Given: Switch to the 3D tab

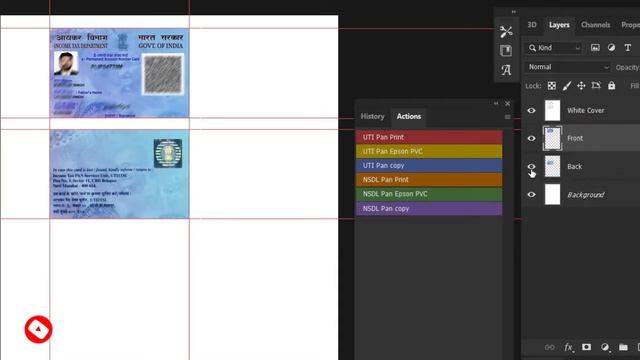Looking at the screenshot, I should coord(532,25).
